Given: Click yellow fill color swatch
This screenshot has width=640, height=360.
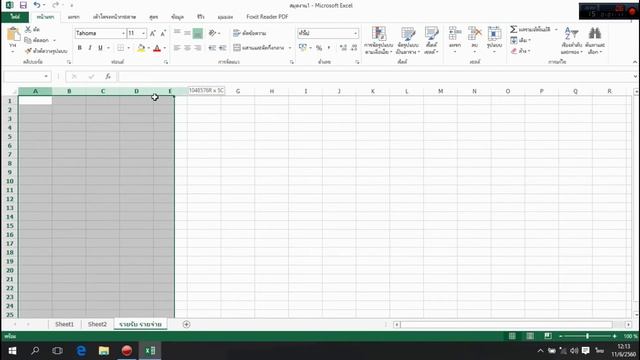Looking at the screenshot, I should click(x=141, y=48).
